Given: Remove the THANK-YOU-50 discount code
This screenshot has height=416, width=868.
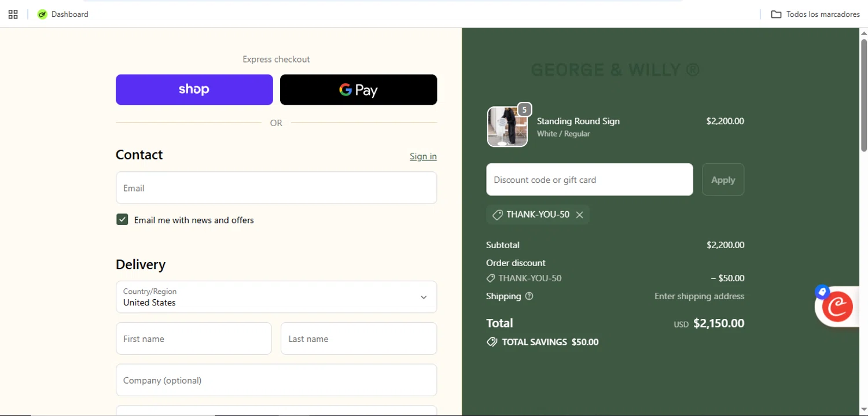Looking at the screenshot, I should click(x=579, y=215).
